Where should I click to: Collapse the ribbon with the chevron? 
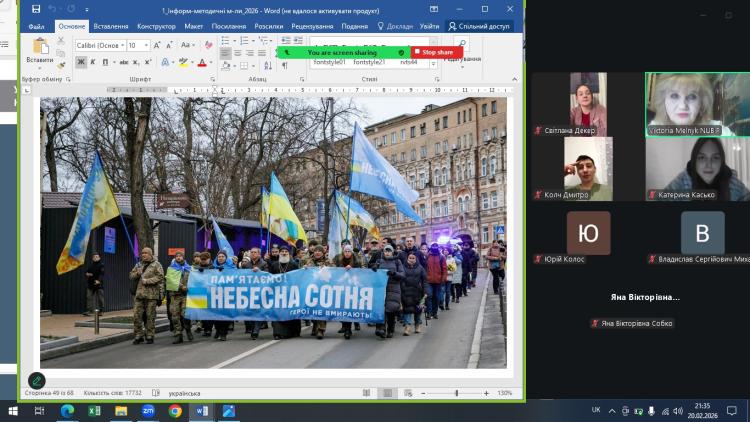515,79
